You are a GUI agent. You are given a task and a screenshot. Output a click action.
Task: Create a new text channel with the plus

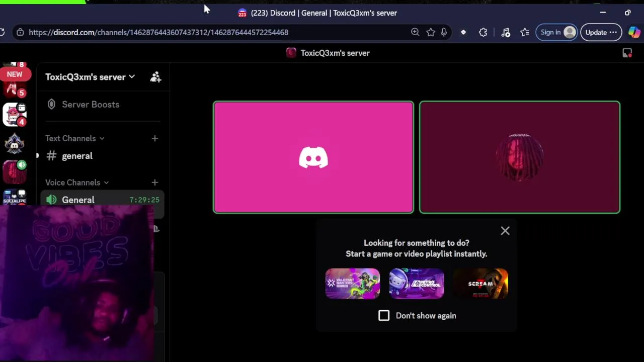pos(154,138)
